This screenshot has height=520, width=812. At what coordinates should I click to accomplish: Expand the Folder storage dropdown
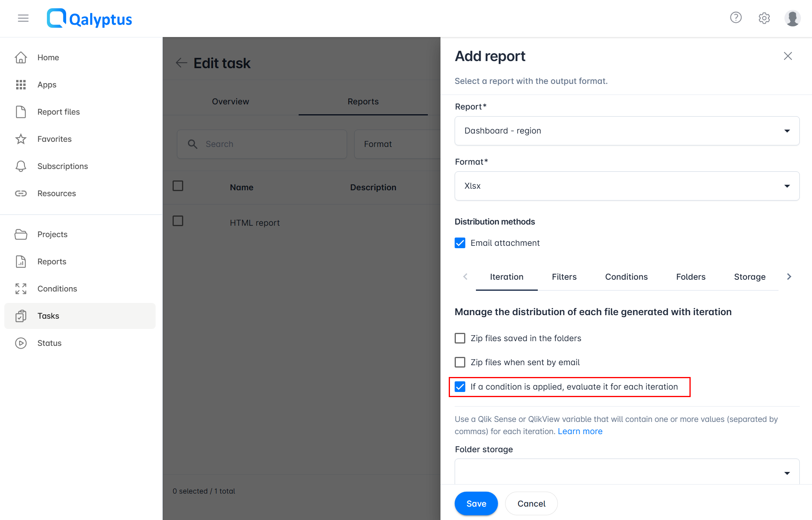627,472
